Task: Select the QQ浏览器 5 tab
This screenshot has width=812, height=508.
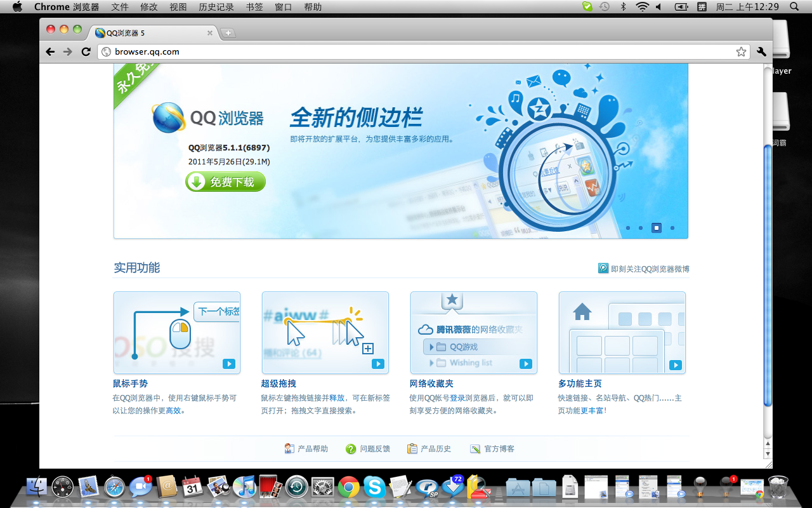Action: (154, 33)
